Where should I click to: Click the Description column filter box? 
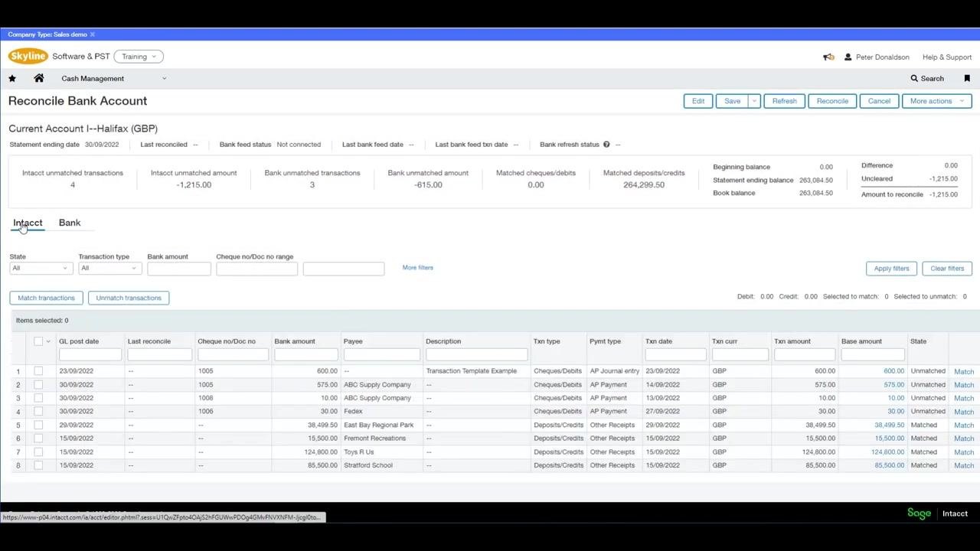[x=477, y=354]
